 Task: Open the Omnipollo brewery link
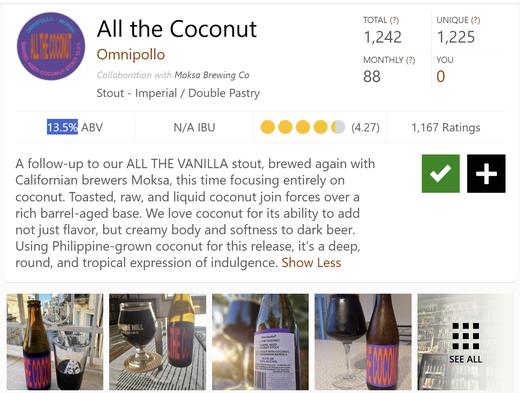pos(131,55)
